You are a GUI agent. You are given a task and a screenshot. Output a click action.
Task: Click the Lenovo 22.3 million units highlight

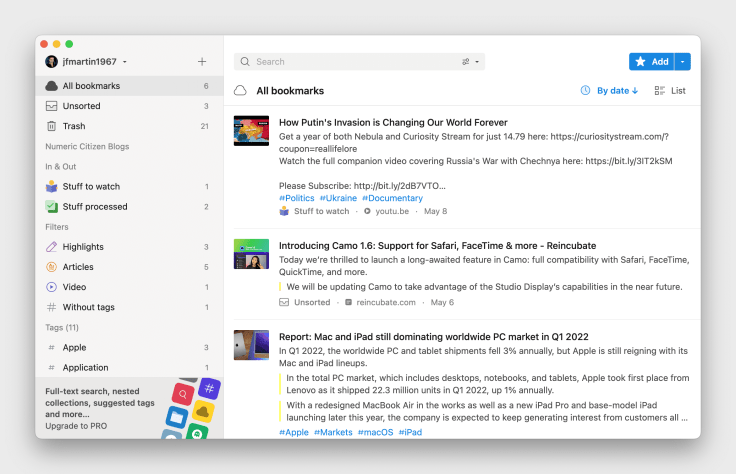coord(488,384)
